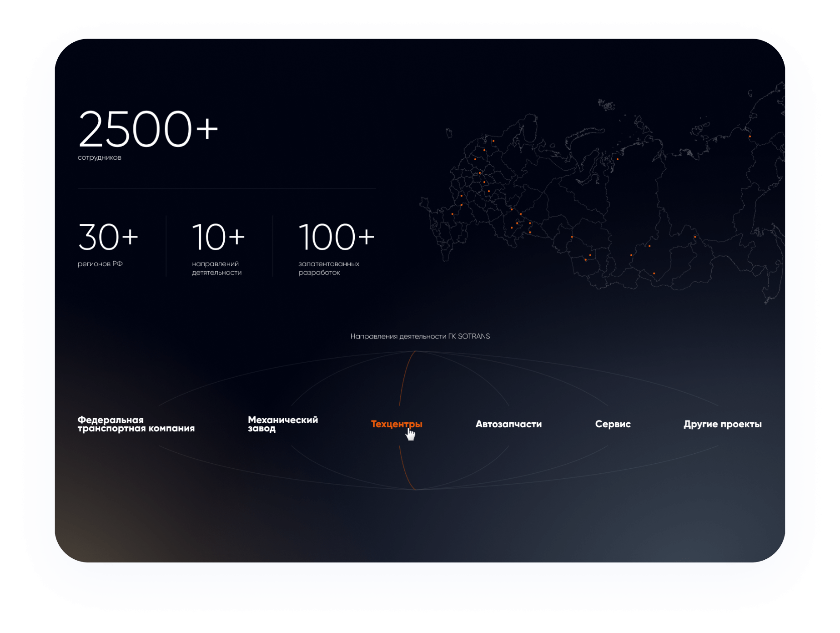The height and width of the screenshot is (633, 840).
Task: Click the northernmost orange marker in western Russia
Action: pyautogui.click(x=493, y=141)
